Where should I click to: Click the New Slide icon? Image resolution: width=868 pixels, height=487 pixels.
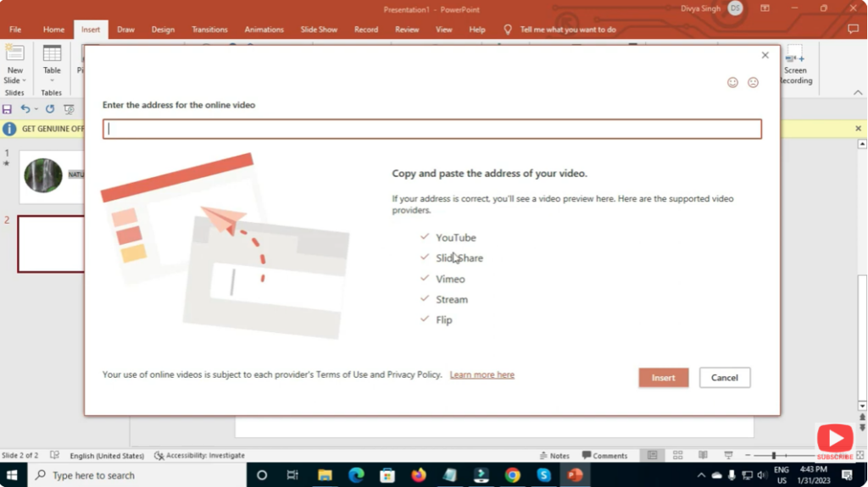tap(14, 53)
